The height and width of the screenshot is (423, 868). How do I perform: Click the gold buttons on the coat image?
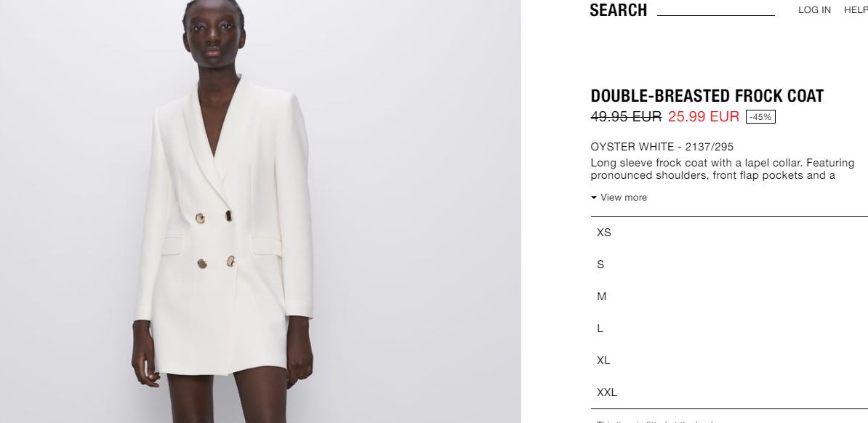click(215, 240)
